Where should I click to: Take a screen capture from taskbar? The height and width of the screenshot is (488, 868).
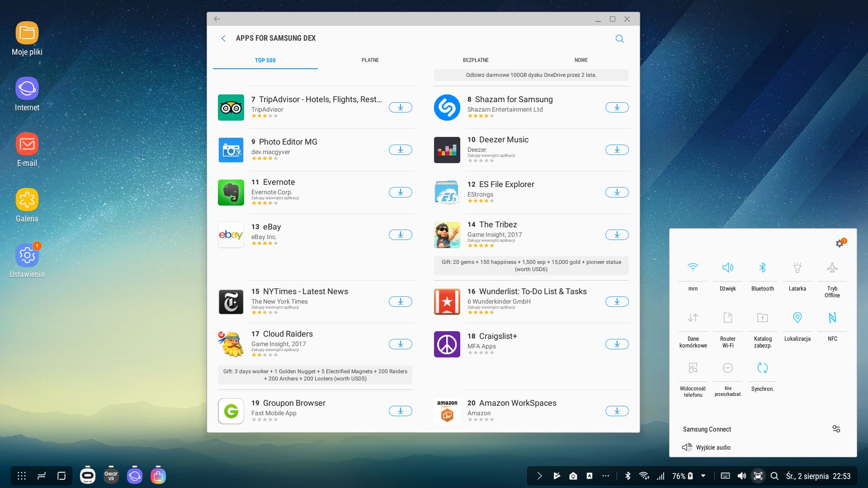pyautogui.click(x=758, y=476)
